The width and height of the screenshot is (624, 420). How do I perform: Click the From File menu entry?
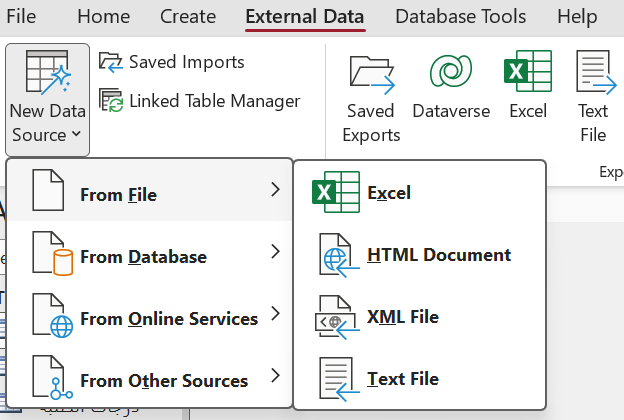150,190
